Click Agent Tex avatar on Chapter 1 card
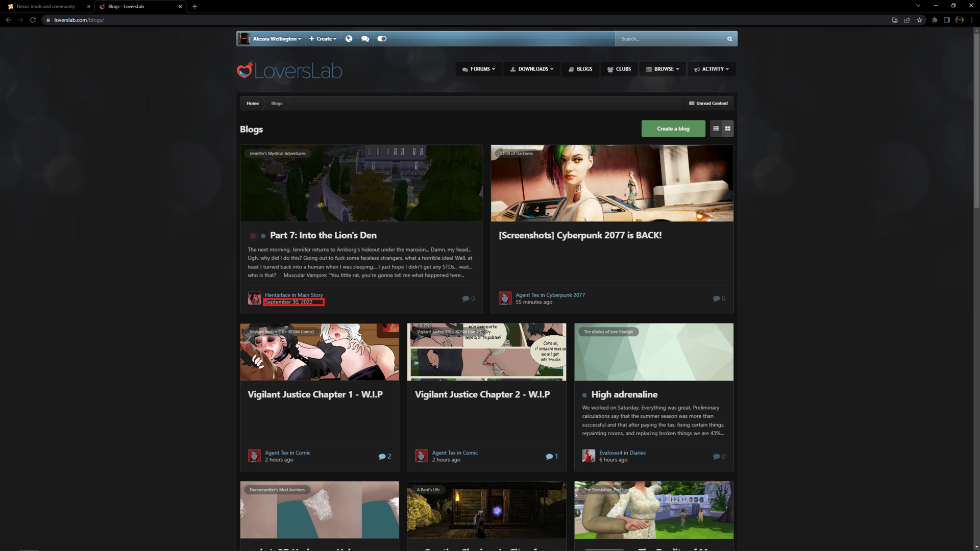This screenshot has width=980, height=551. pyautogui.click(x=254, y=456)
